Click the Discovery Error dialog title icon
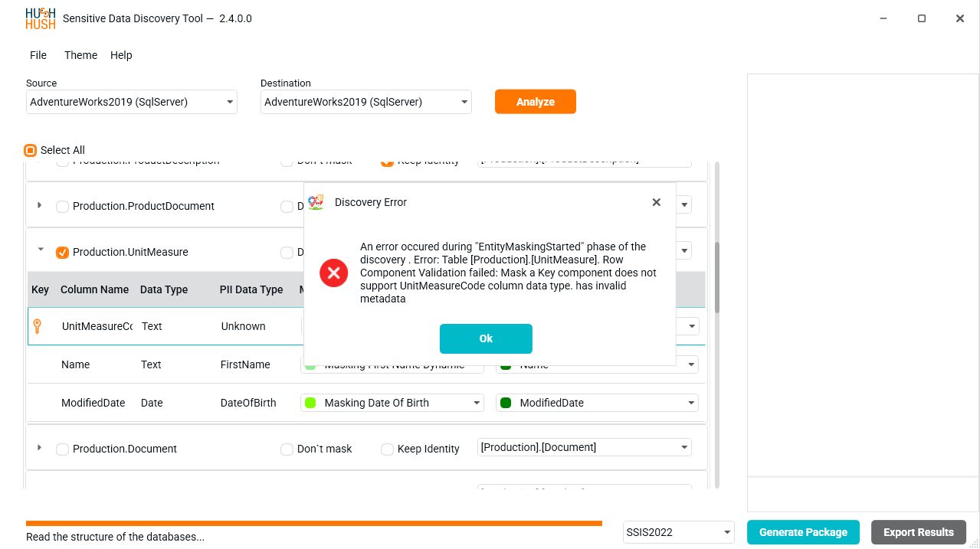This screenshot has width=980, height=549. pyautogui.click(x=316, y=202)
